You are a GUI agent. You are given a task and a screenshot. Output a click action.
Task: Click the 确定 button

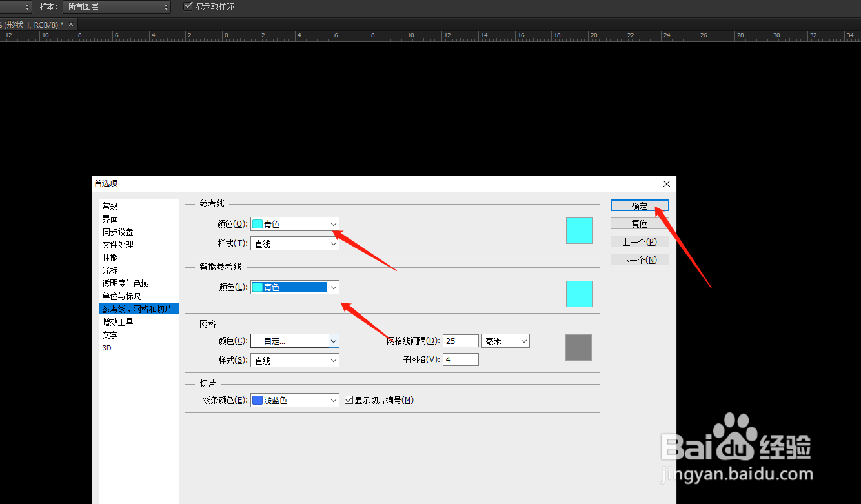coord(639,205)
